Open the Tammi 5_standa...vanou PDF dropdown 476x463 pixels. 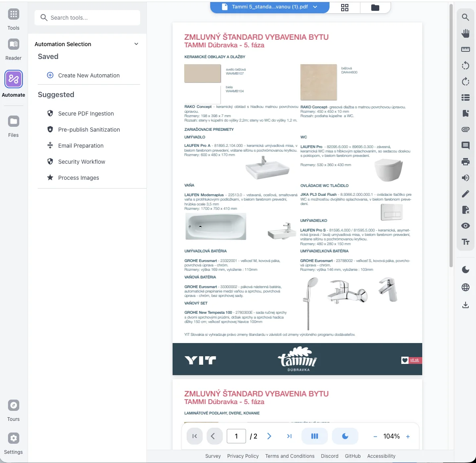click(270, 7)
